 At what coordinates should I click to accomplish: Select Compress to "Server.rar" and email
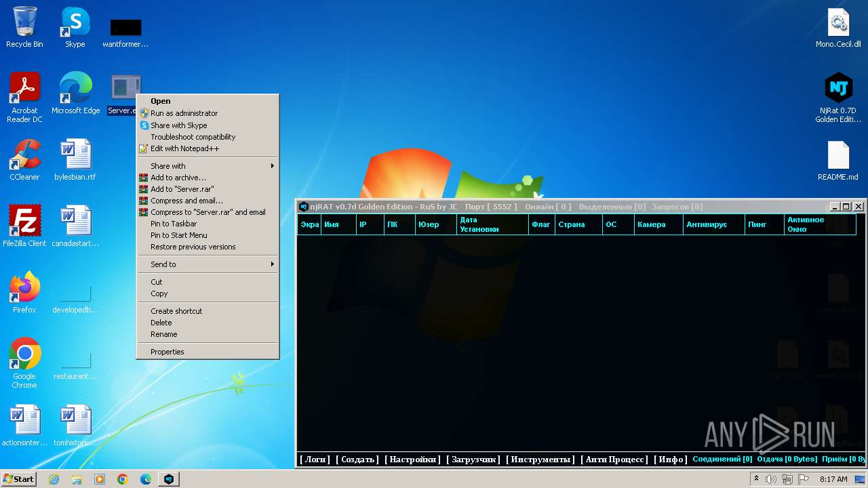coord(208,212)
